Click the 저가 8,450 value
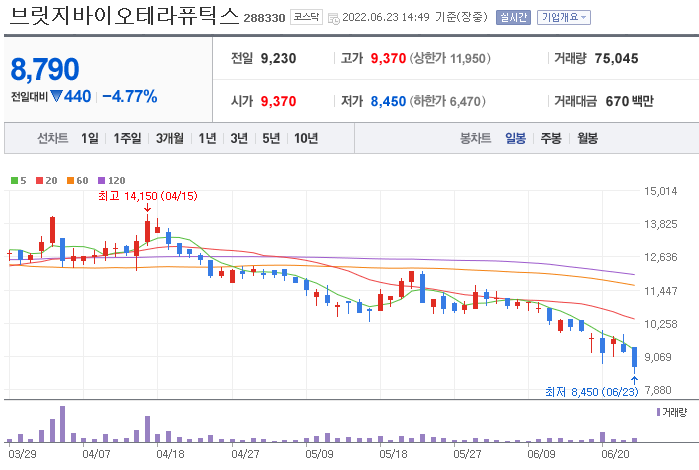Screen dimensions: 699x470 click(x=388, y=101)
